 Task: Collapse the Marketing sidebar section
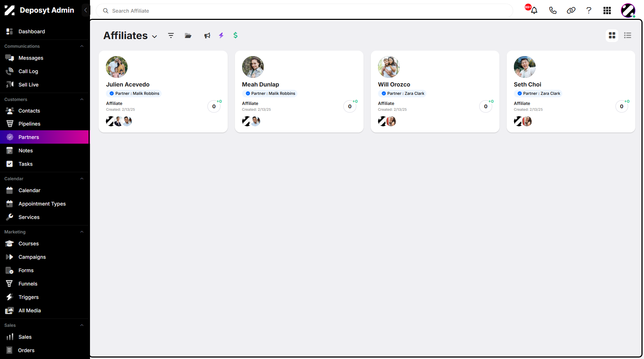coord(82,232)
